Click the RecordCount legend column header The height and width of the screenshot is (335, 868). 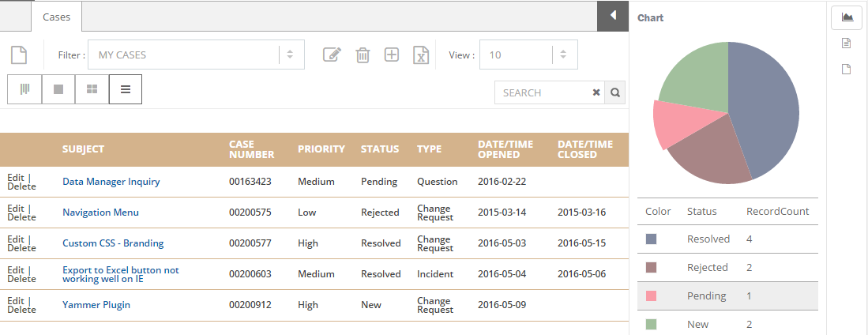coord(778,211)
